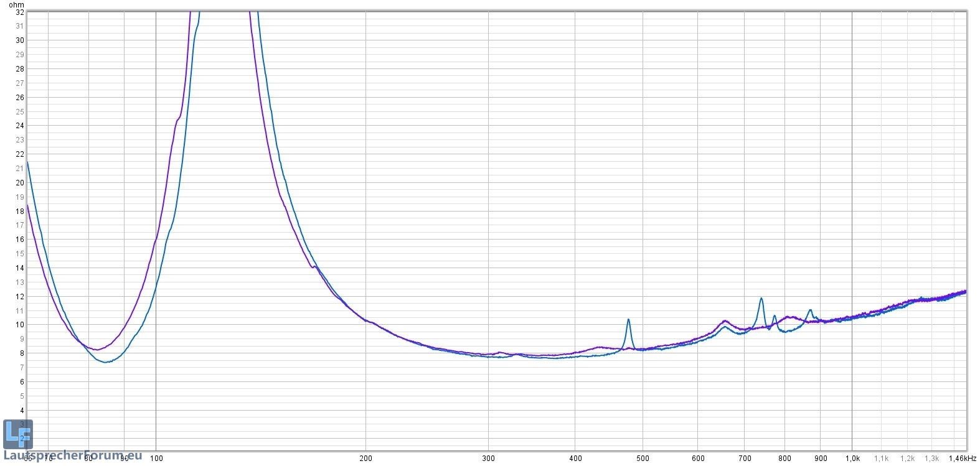Select the 200 Hz frequency axis label
Viewport: 980px width, 466px height.
click(x=366, y=459)
